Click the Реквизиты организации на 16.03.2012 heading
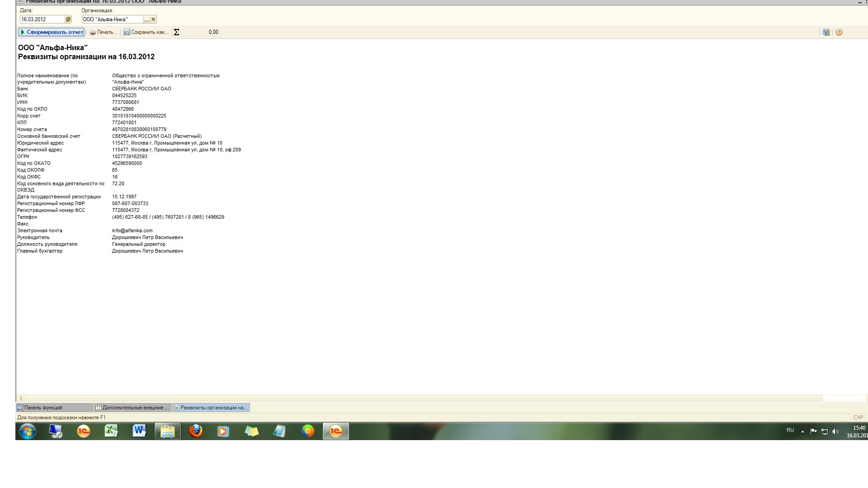This screenshot has height=488, width=868. click(86, 56)
